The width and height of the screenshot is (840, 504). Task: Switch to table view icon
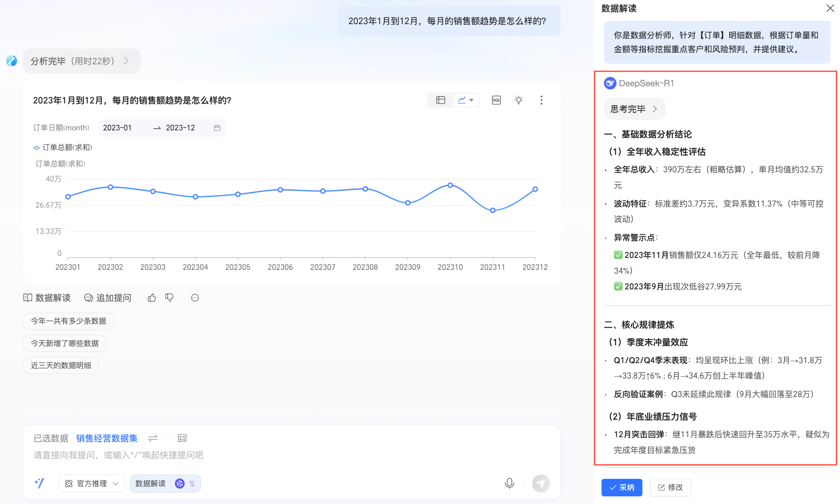point(441,100)
